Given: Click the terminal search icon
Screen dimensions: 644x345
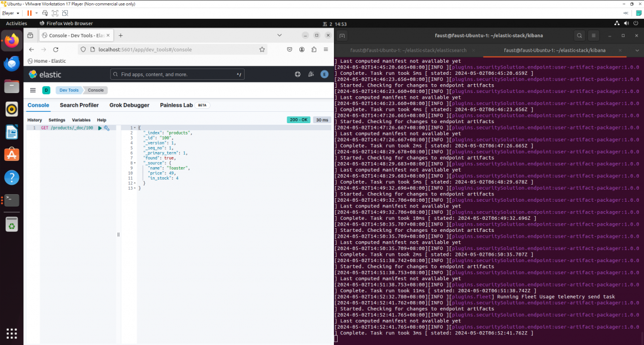Looking at the screenshot, I should click(579, 36).
